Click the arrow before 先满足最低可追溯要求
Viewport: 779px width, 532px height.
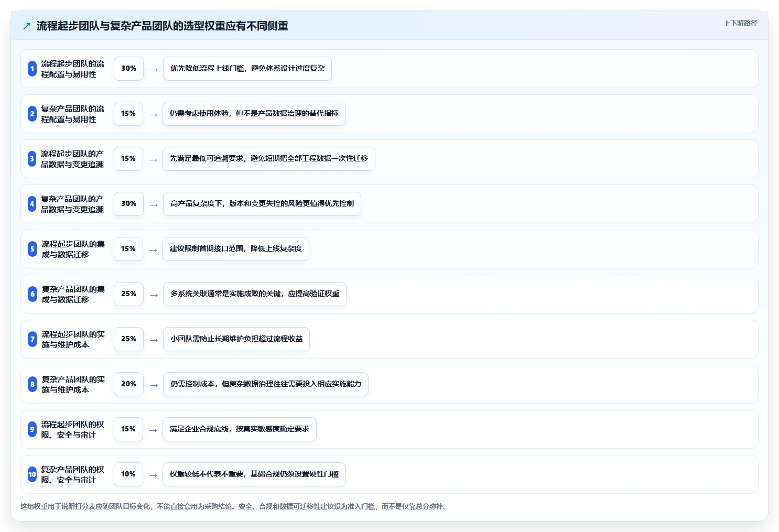pos(153,159)
